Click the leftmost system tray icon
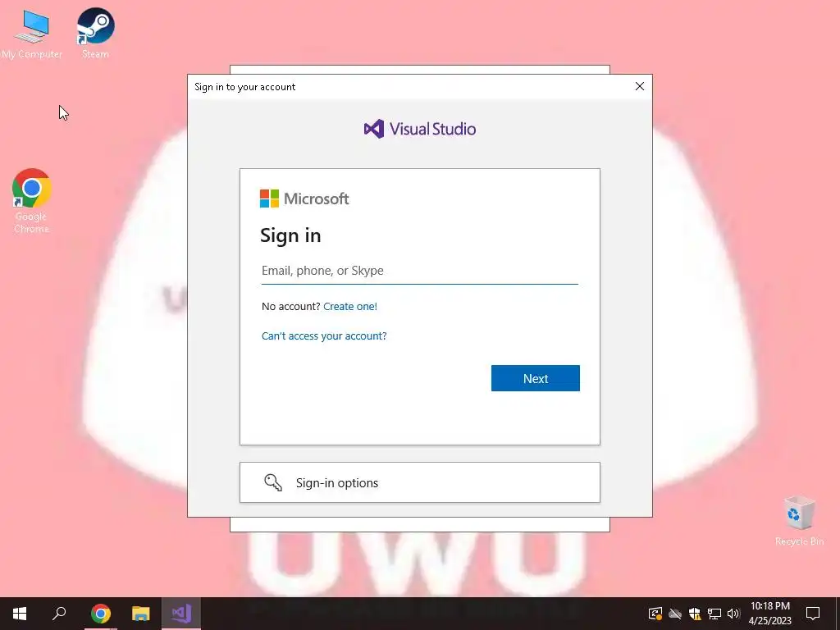Image resolution: width=840 pixels, height=630 pixels. click(655, 614)
